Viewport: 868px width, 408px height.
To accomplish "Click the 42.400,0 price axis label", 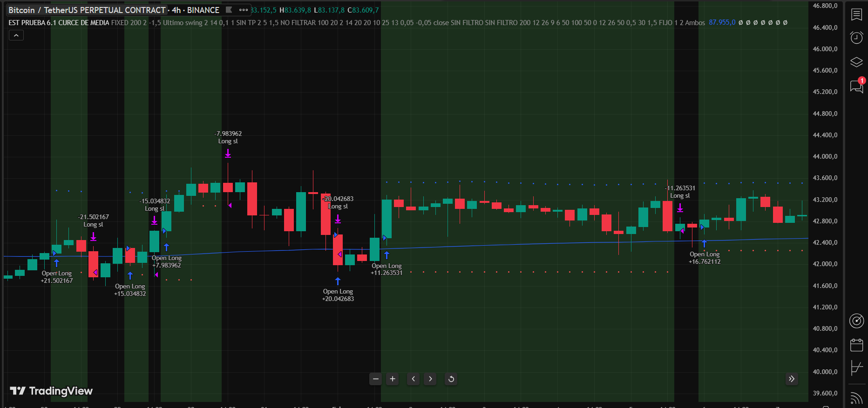I will click(x=825, y=242).
